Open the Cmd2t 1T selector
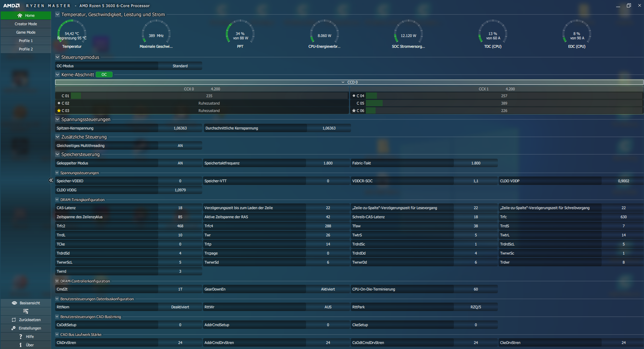 click(180, 289)
